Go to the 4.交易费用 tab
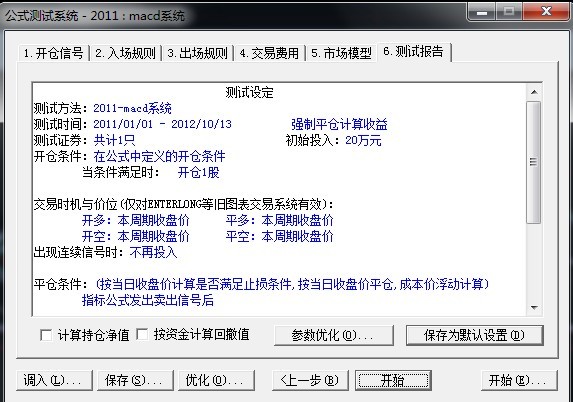The width and height of the screenshot is (573, 402). click(x=269, y=53)
